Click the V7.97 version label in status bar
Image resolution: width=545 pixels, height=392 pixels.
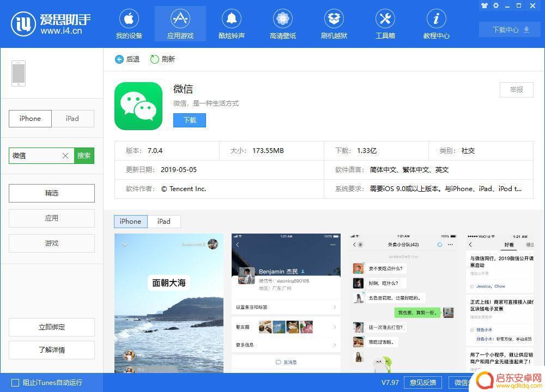(x=390, y=383)
